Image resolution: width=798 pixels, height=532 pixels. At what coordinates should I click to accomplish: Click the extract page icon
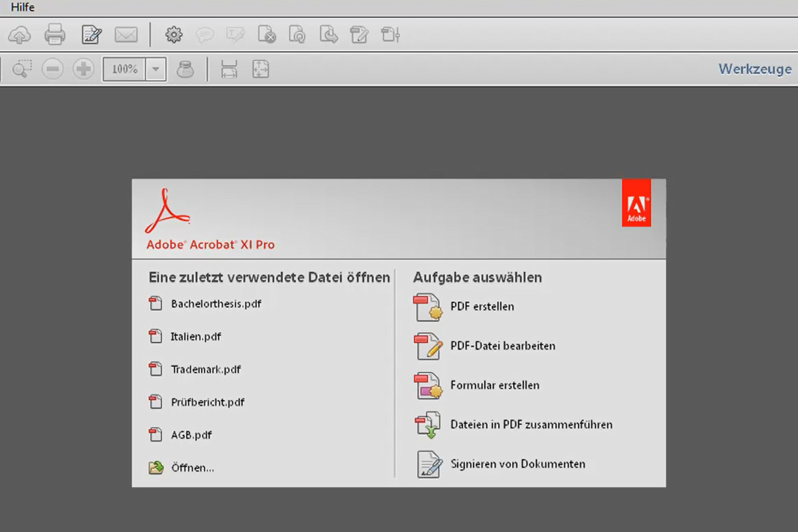point(329,35)
